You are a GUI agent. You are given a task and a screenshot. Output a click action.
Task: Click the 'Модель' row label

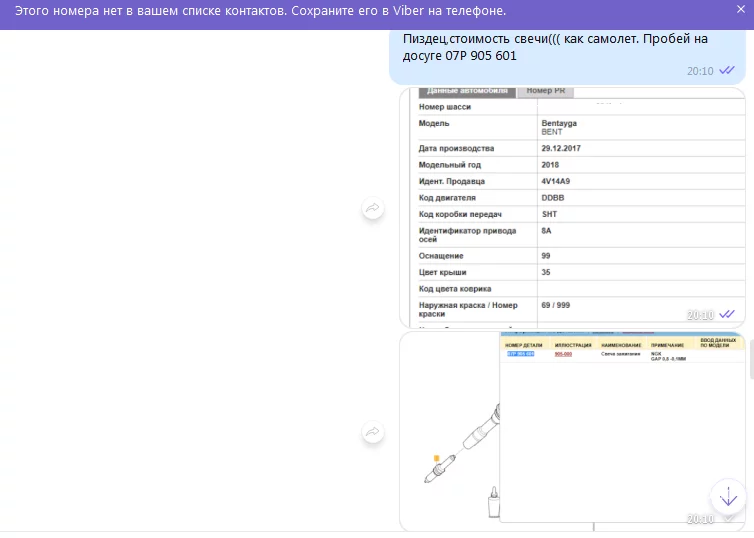[434, 123]
